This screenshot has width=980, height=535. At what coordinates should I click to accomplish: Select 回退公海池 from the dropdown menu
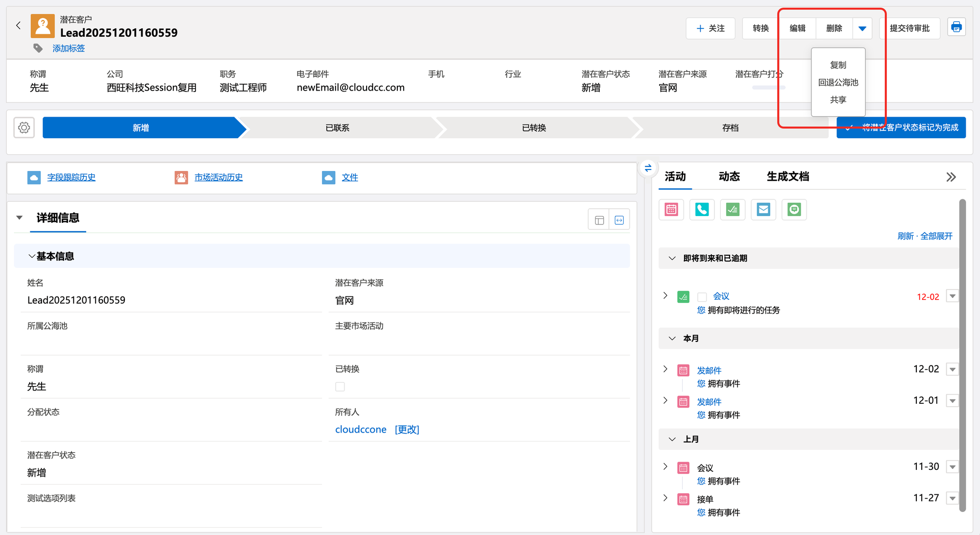click(x=838, y=82)
